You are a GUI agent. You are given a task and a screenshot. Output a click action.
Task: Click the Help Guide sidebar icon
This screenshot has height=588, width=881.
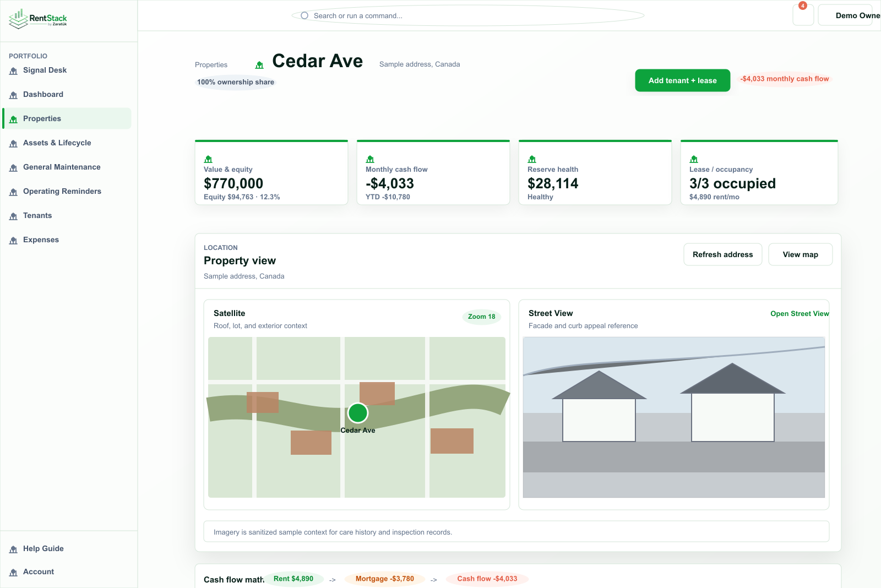[13, 549]
